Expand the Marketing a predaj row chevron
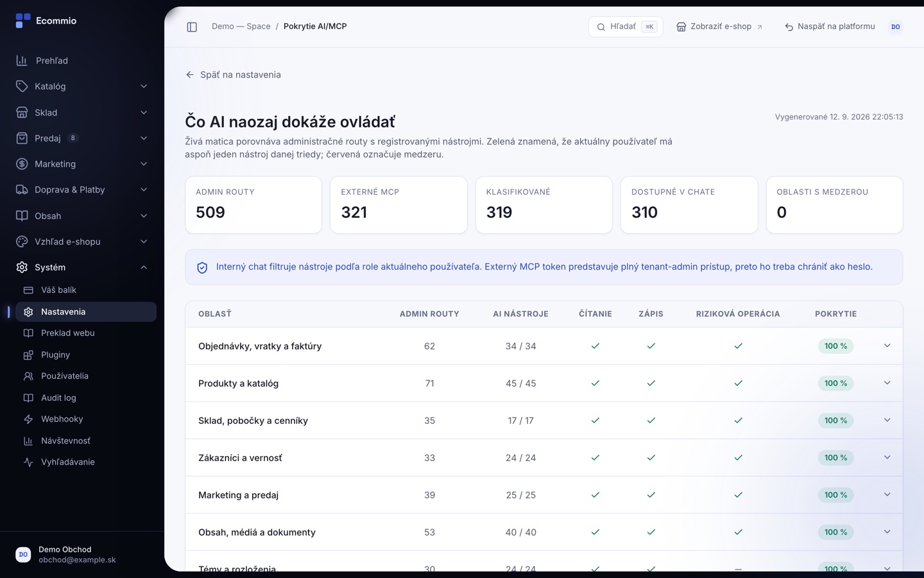924x578 pixels. click(887, 495)
